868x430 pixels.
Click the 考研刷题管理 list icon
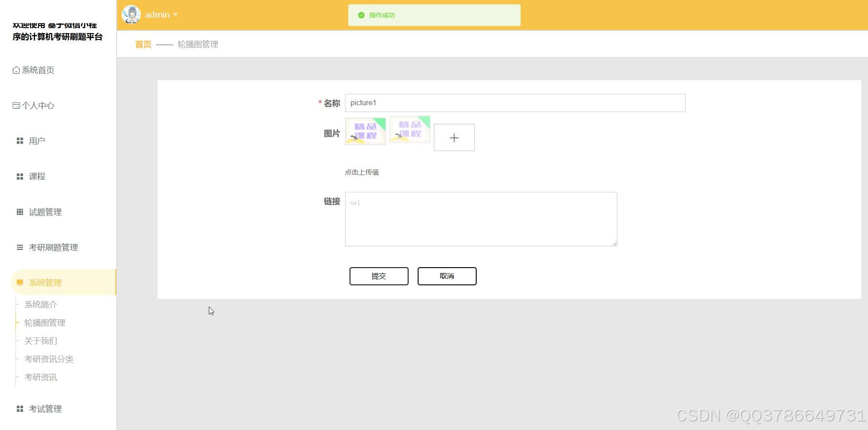[20, 247]
